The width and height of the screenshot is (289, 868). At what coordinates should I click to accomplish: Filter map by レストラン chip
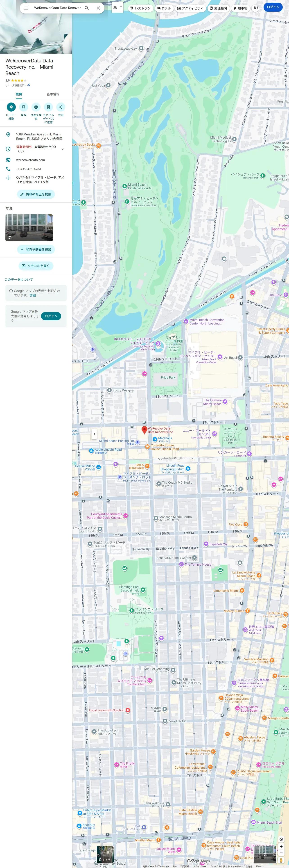pos(141,8)
